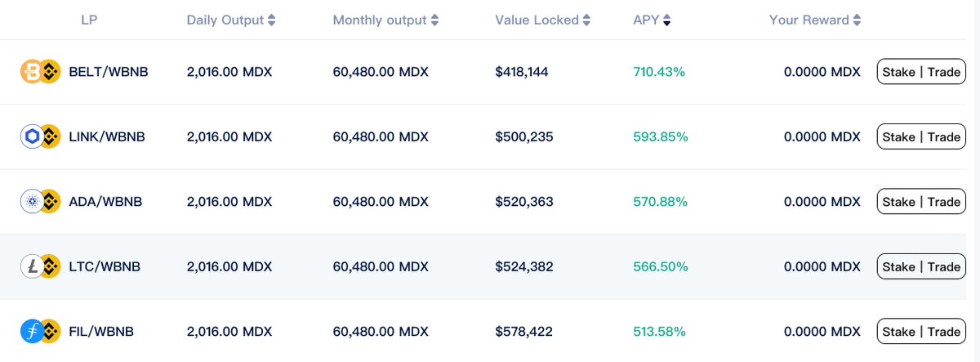The height and width of the screenshot is (362, 980).
Task: Click the $524,382 value locked cell
Action: pos(524,266)
